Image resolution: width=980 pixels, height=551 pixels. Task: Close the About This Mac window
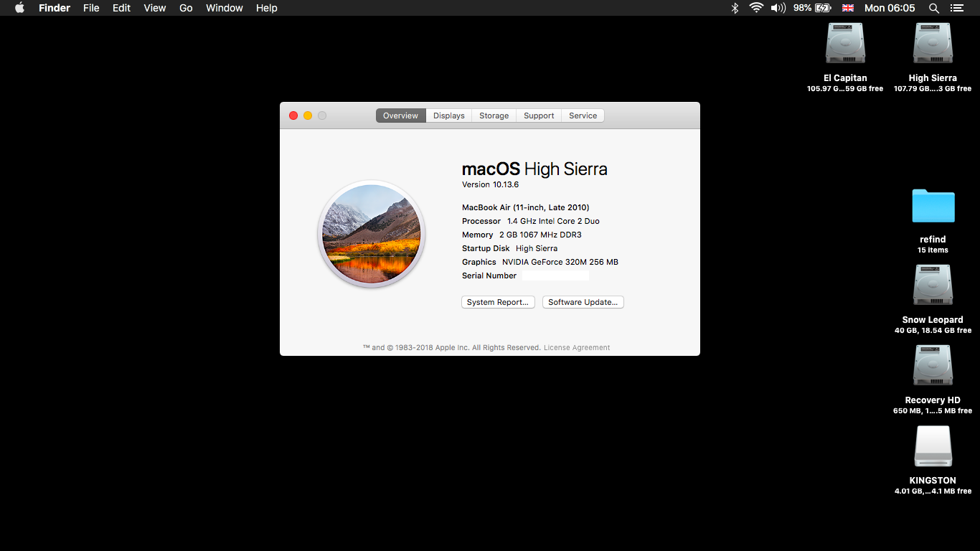(293, 116)
